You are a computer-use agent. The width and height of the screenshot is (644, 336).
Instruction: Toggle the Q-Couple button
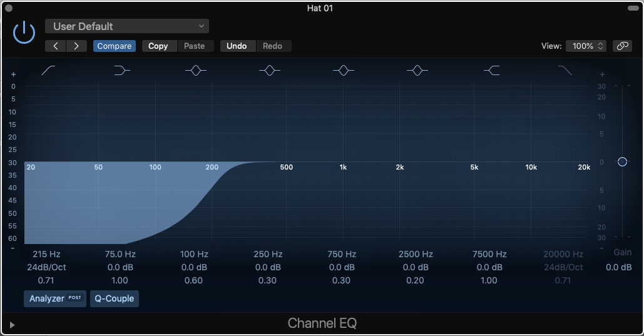[114, 298]
